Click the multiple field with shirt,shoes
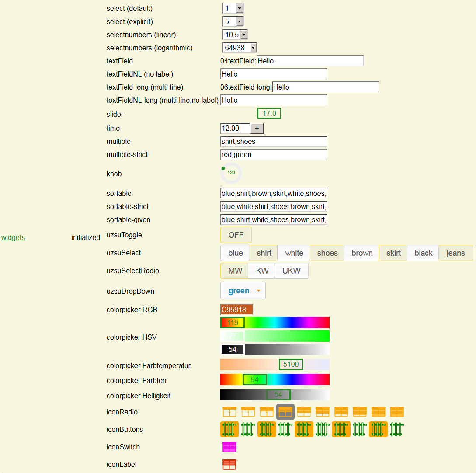The image size is (476, 473). coord(274,142)
